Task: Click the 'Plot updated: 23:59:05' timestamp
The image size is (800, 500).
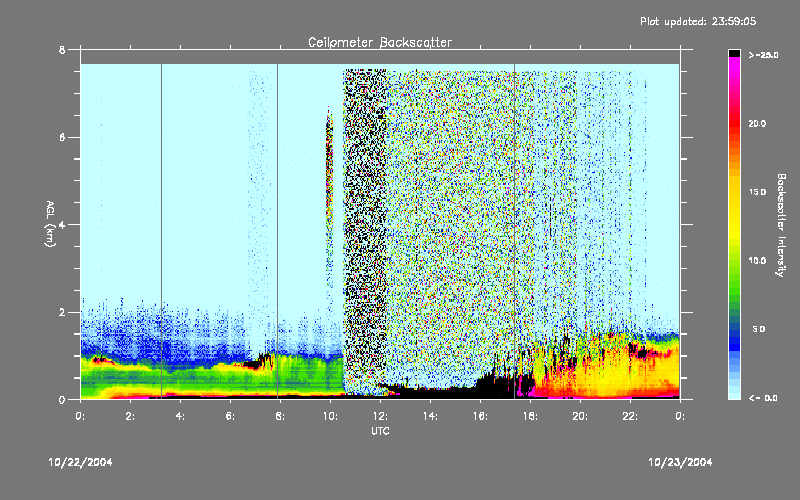Action: point(698,21)
